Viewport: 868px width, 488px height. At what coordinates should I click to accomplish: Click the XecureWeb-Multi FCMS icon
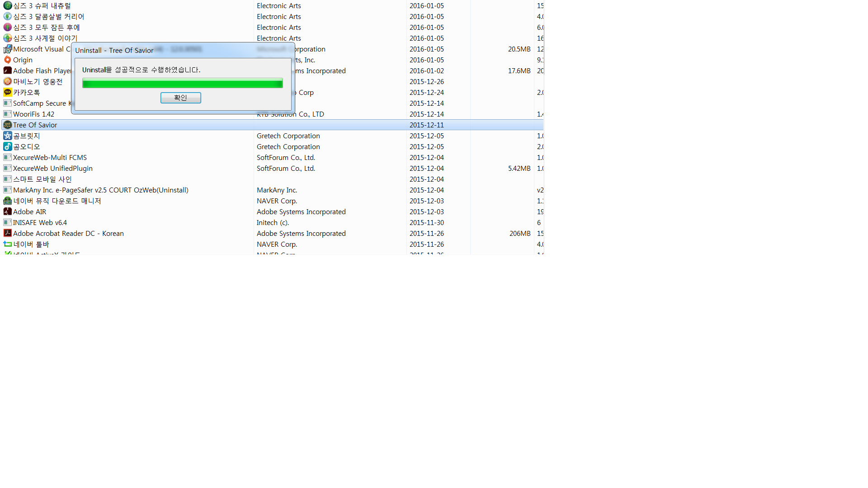pyautogui.click(x=7, y=158)
